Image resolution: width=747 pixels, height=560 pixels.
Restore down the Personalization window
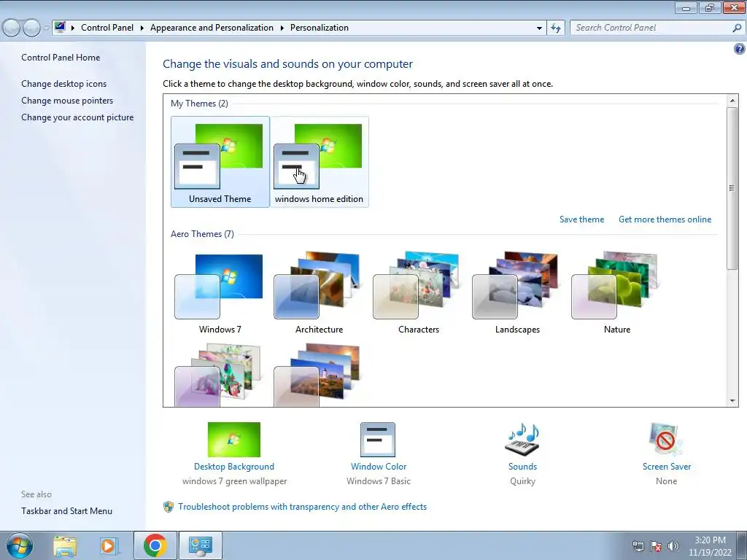point(710,7)
